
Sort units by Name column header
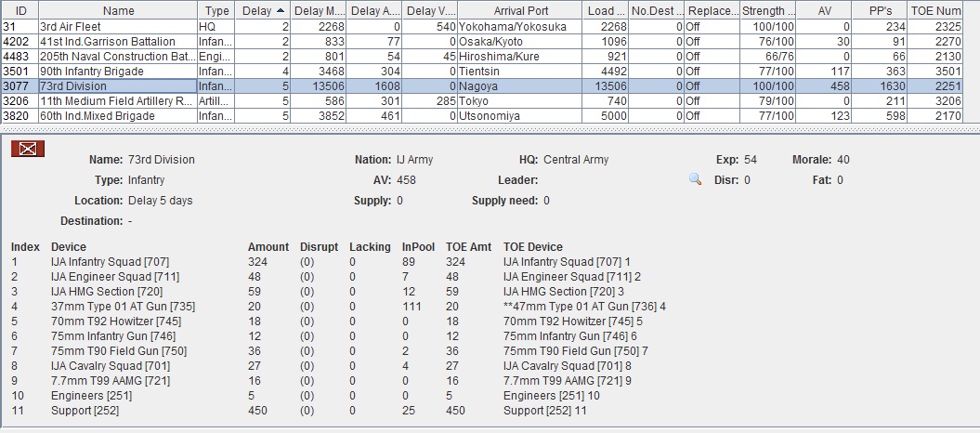[118, 10]
